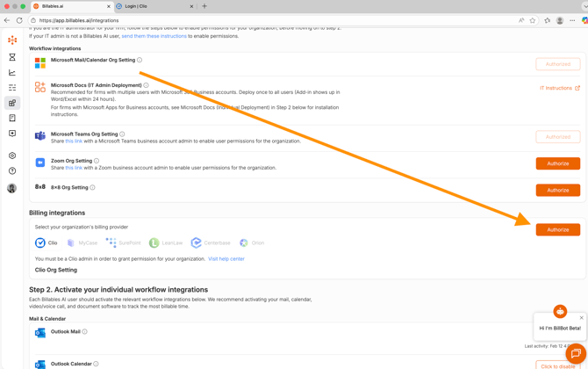Click the Billables logo in the sidebar

(12, 40)
